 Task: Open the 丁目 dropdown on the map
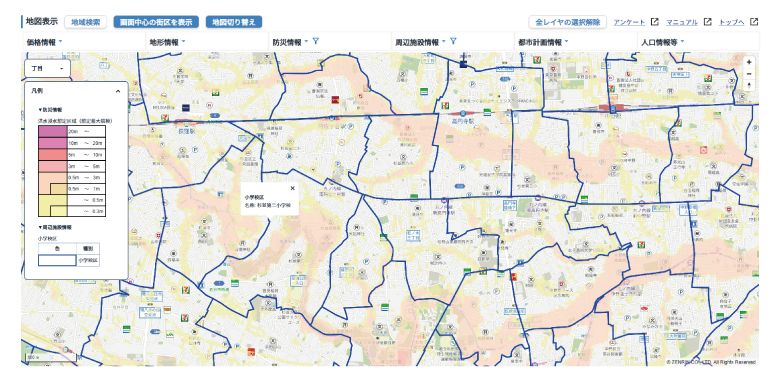[48, 69]
